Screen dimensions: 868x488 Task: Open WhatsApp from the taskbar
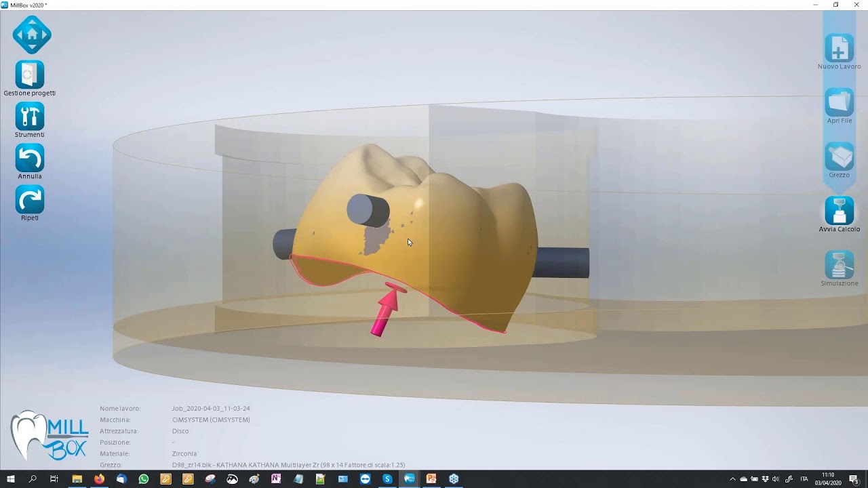[x=144, y=479]
